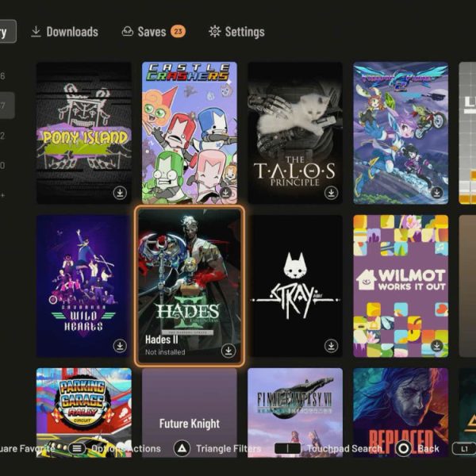Select the Stray game cover
This screenshot has height=476, width=476.
[x=295, y=286]
